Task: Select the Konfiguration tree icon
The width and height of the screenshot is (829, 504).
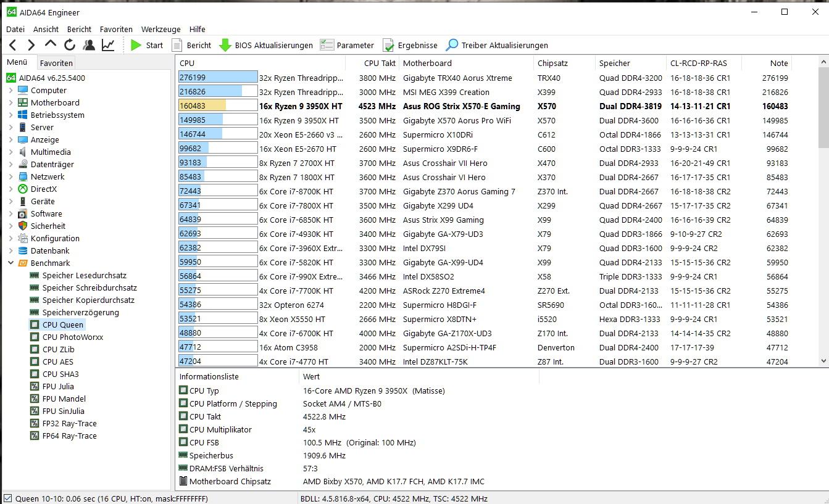Action: click(23, 238)
